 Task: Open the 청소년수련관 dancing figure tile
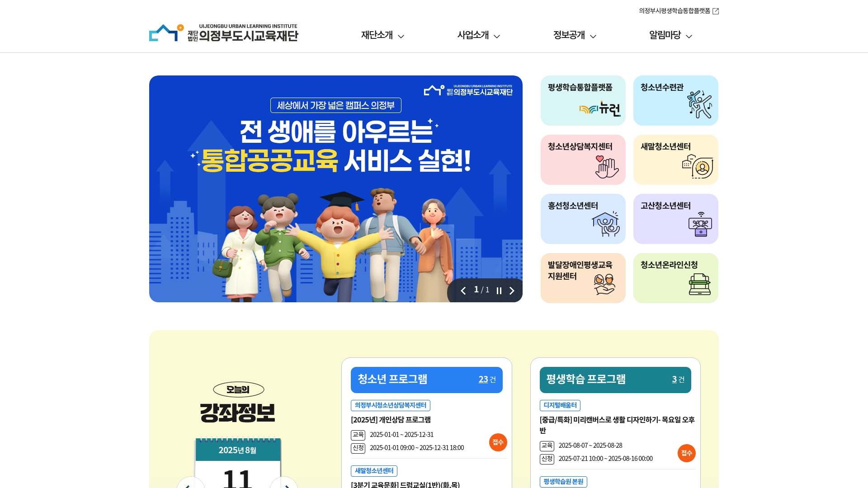[675, 100]
